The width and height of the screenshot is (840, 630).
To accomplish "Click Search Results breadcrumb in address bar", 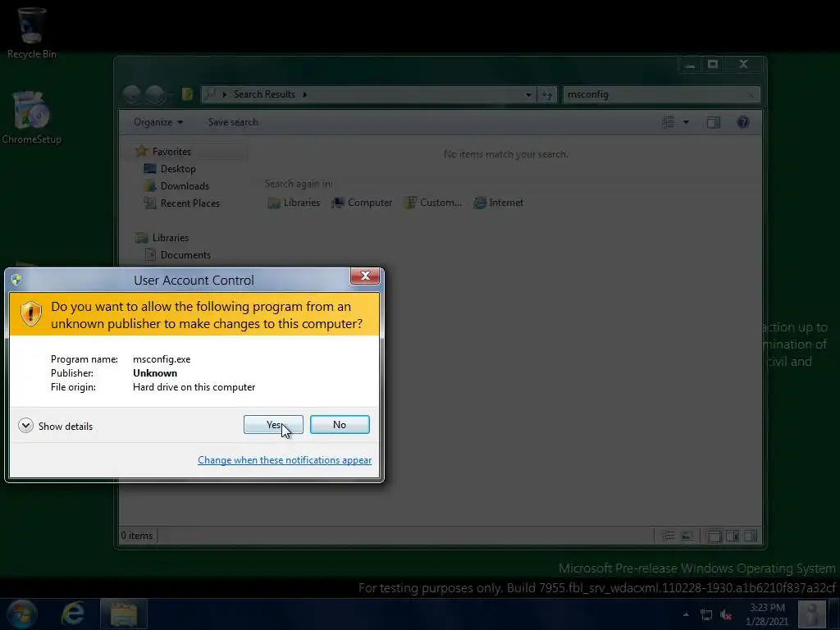I will coord(264,94).
